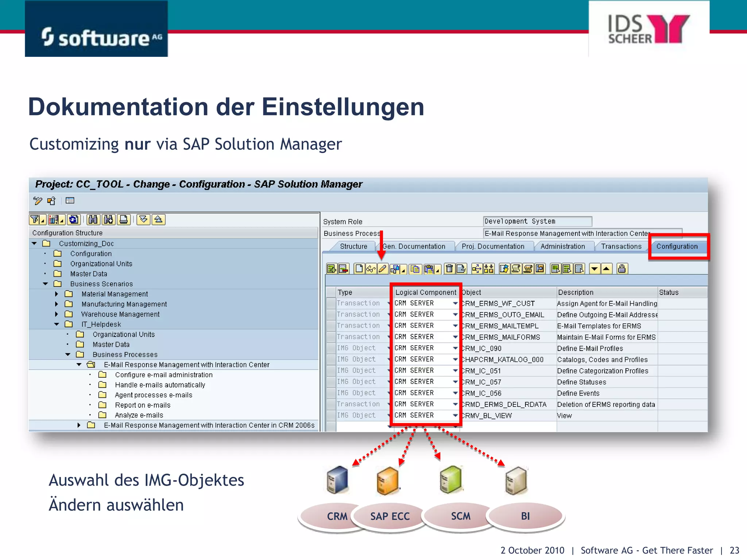Open Logical Component dropdown for CRM_IC_057 row
The width and height of the screenshot is (747, 560).
point(455,382)
